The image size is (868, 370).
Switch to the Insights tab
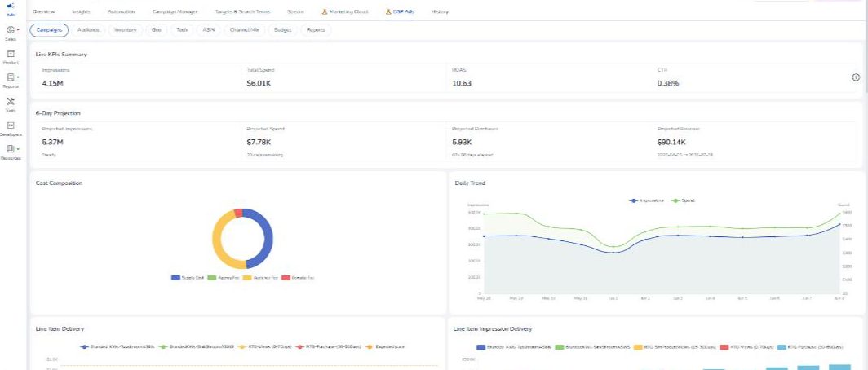point(82,11)
